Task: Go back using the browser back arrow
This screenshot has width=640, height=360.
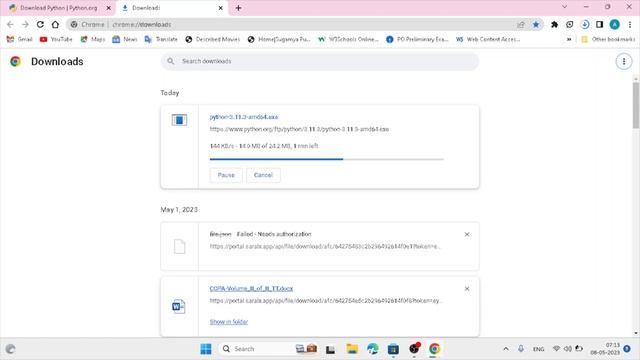Action: 10,24
